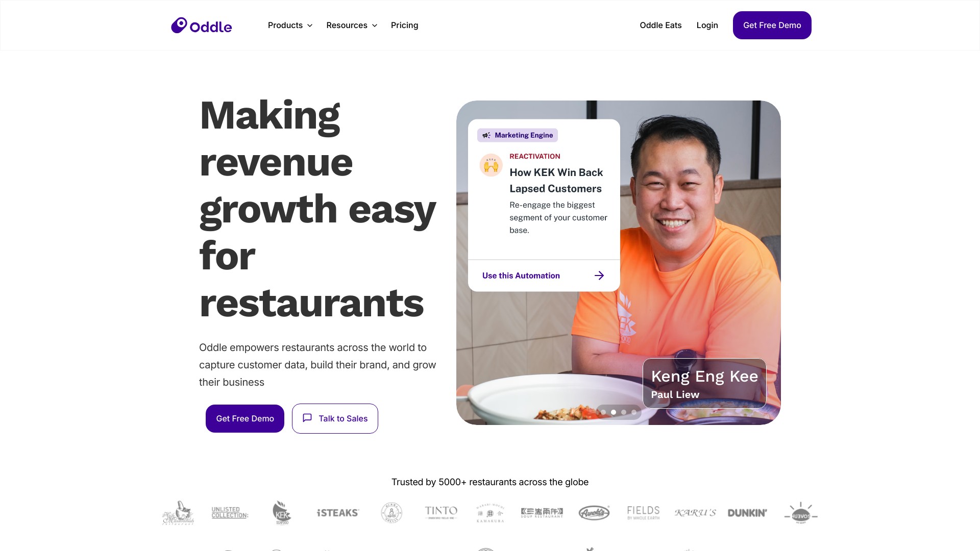Expand the Products dropdown menu

point(290,25)
